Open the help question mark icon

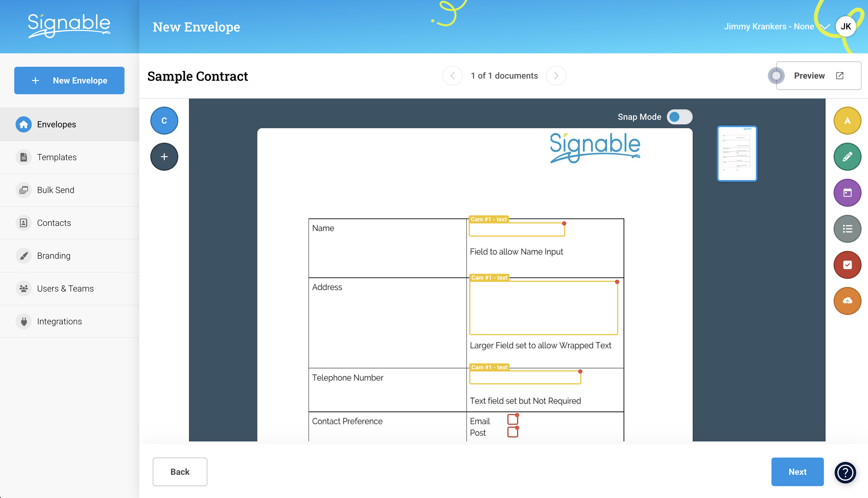click(x=845, y=472)
